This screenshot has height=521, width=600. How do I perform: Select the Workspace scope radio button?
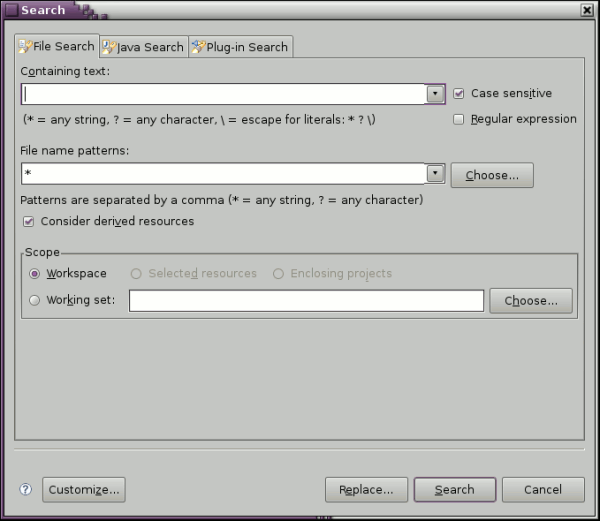pos(34,274)
